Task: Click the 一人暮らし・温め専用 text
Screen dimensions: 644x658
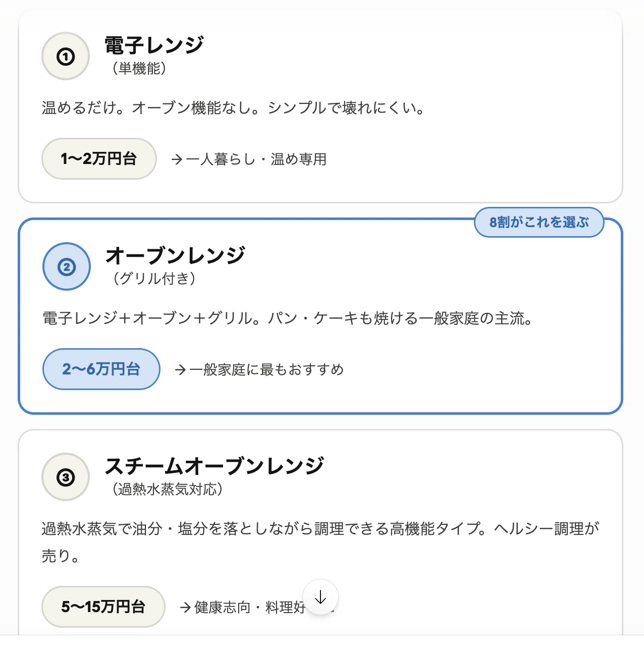Action: [x=256, y=159]
